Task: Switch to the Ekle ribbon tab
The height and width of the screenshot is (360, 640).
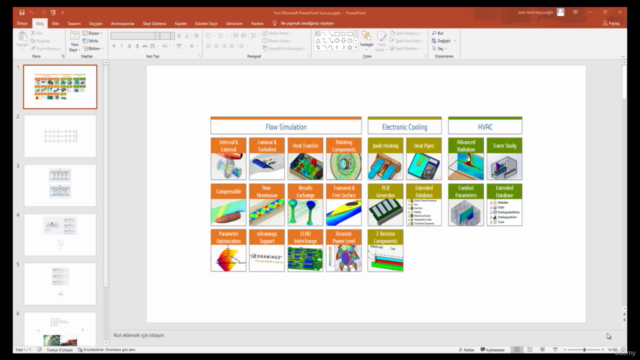Action: coord(55,24)
